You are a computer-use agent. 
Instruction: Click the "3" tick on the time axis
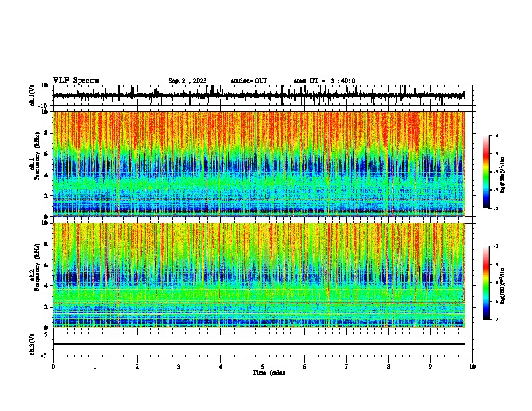tap(179, 366)
